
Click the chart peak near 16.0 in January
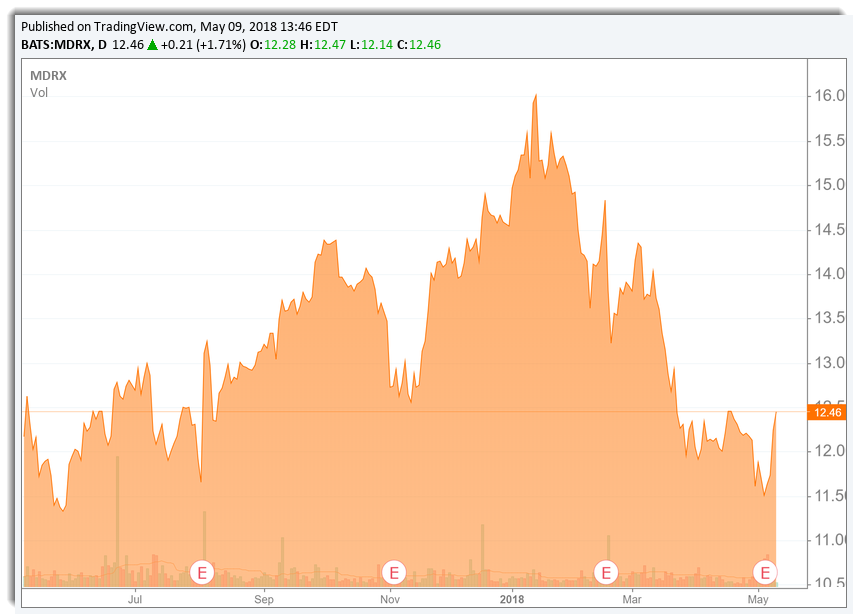(536, 95)
